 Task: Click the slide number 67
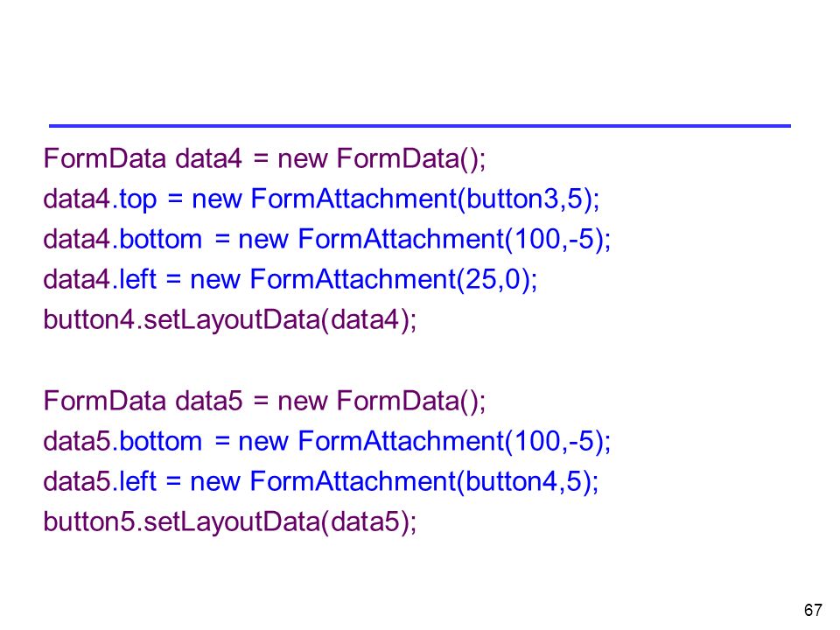coord(813,610)
